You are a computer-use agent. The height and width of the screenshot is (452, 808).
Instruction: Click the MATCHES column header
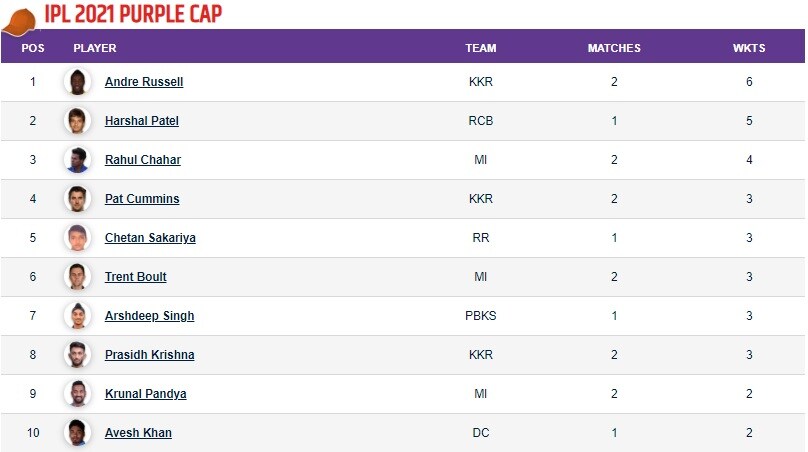(614, 48)
